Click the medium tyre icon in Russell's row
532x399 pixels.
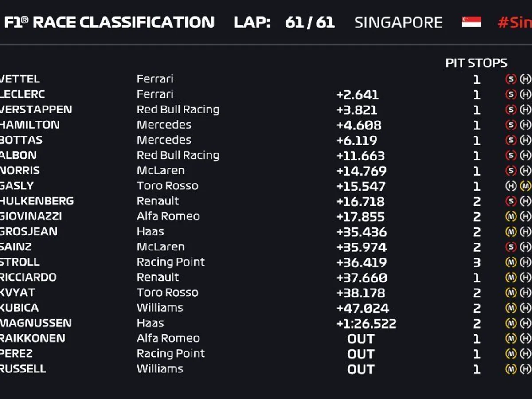[x=511, y=369]
